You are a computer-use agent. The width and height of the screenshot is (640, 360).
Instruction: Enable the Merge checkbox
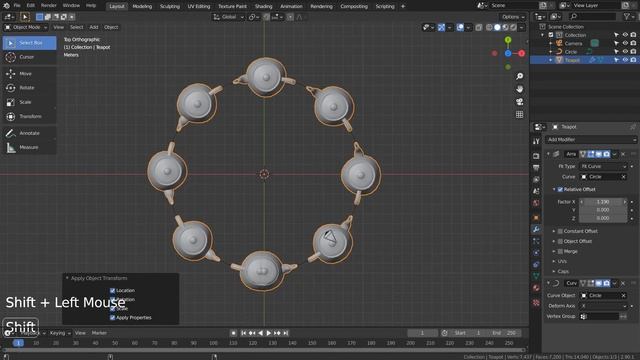point(560,251)
